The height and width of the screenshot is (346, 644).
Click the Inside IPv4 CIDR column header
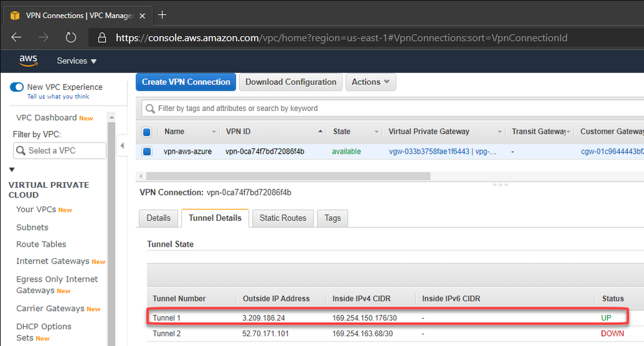(362, 299)
